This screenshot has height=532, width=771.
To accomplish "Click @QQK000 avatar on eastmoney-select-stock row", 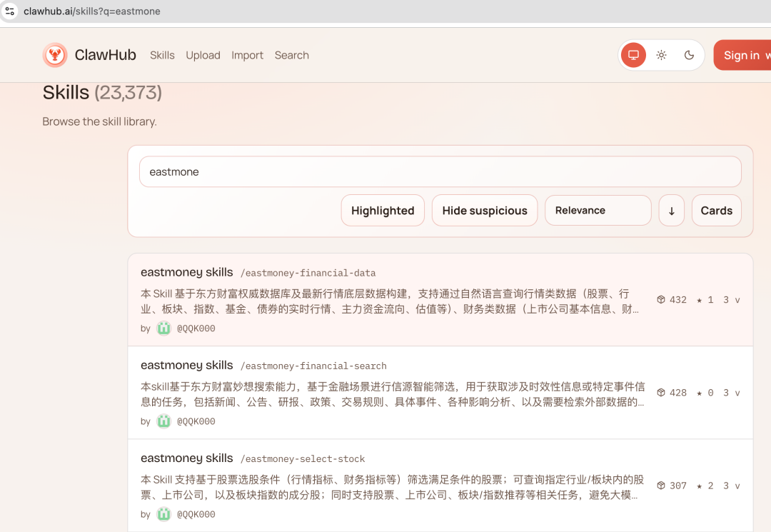I will pos(163,514).
